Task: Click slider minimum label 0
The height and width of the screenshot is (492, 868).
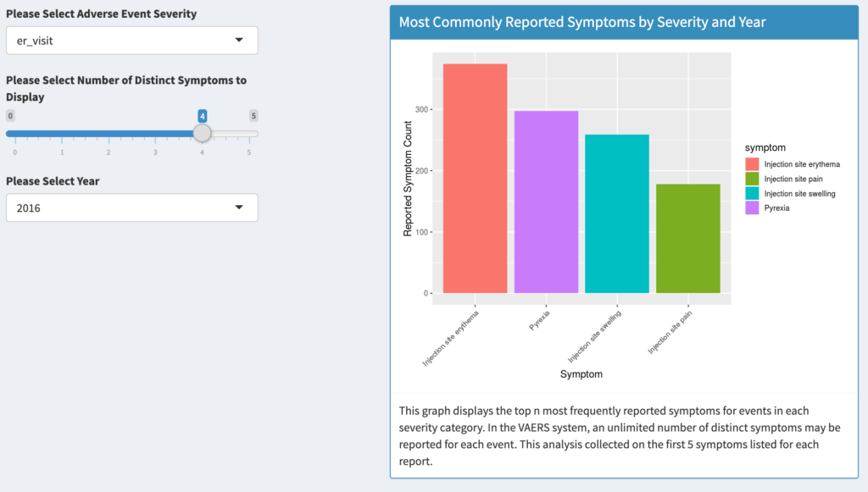Action: pos(11,116)
